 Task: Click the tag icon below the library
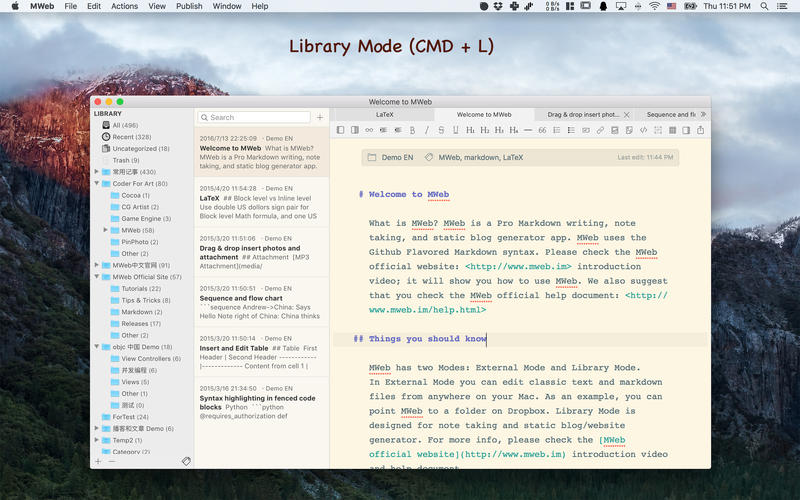click(x=185, y=461)
